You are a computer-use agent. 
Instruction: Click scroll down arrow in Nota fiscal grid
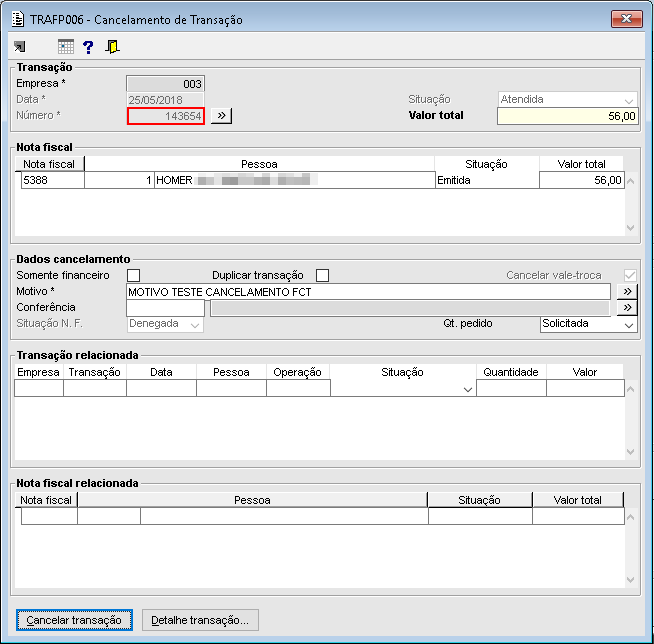tap(631, 228)
